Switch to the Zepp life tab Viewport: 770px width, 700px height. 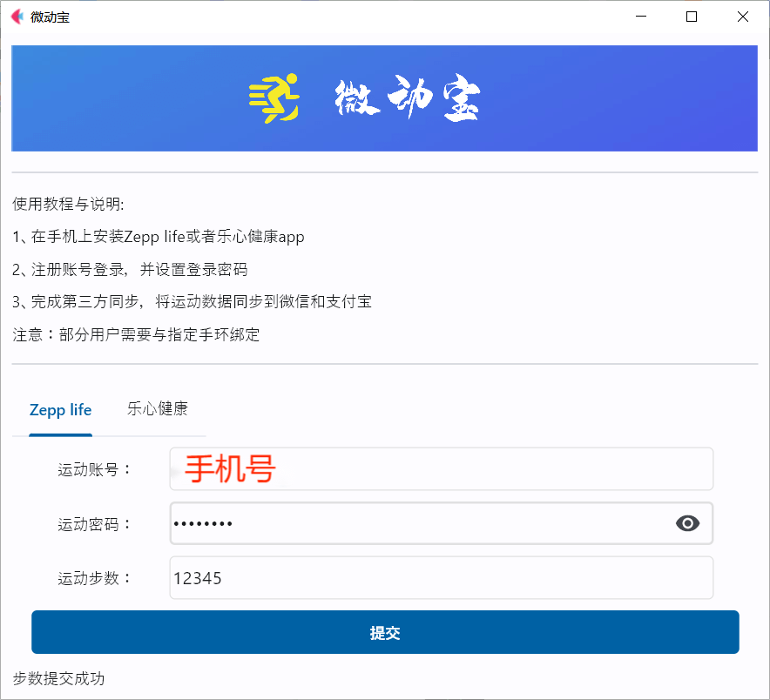(x=60, y=410)
